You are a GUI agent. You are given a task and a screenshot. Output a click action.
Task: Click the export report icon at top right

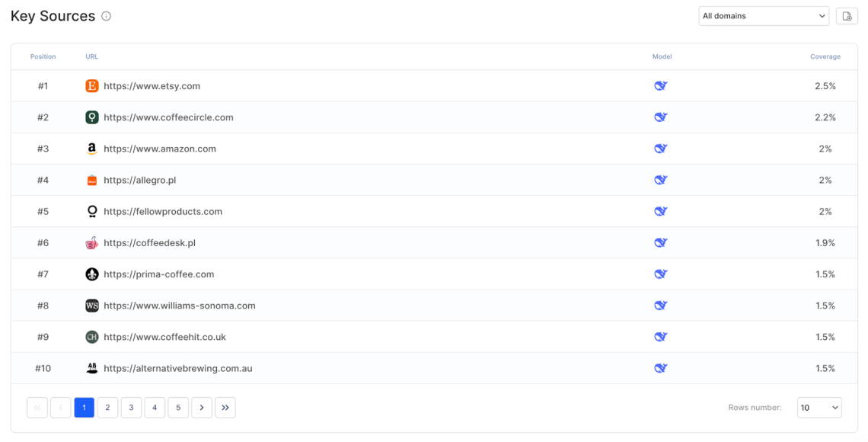coord(847,15)
